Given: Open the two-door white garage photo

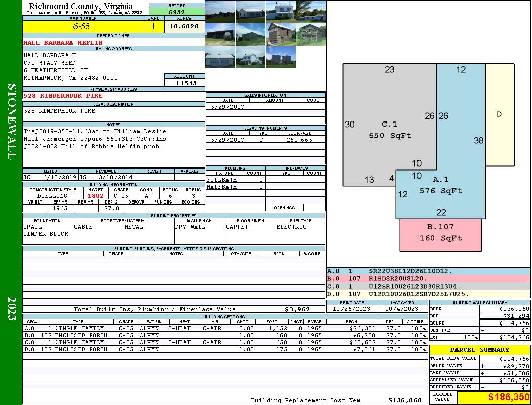Looking at the screenshot, I should coord(220,57).
